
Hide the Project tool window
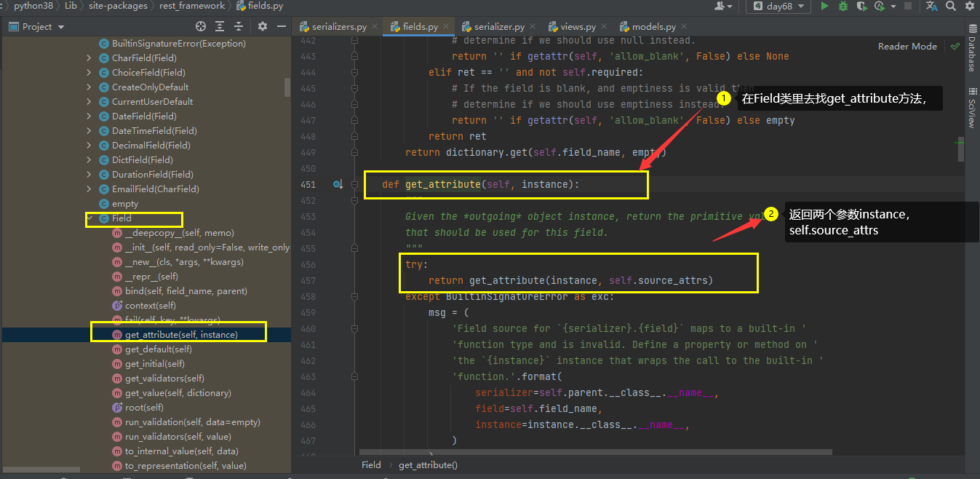coord(281,26)
